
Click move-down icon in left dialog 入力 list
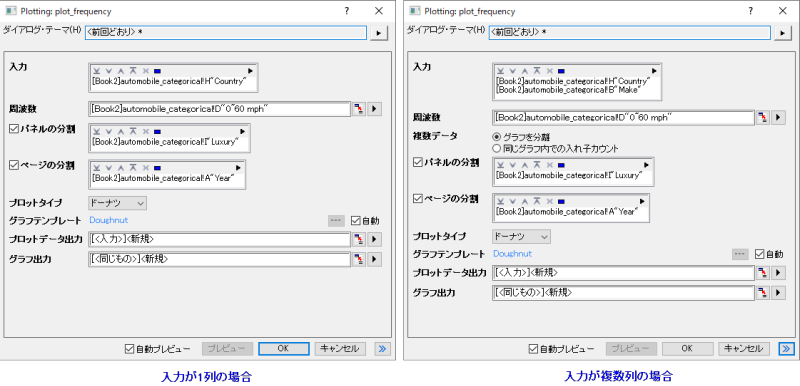(109, 71)
